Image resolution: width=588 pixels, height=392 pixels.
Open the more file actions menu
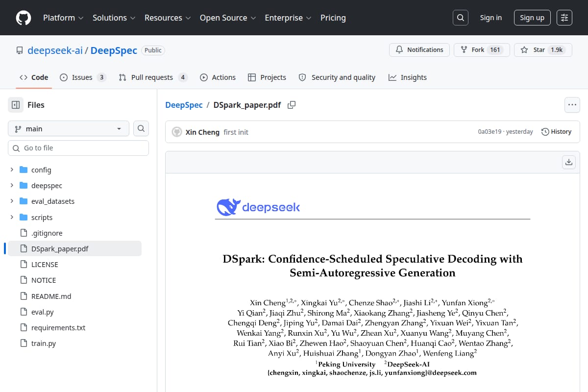(572, 104)
